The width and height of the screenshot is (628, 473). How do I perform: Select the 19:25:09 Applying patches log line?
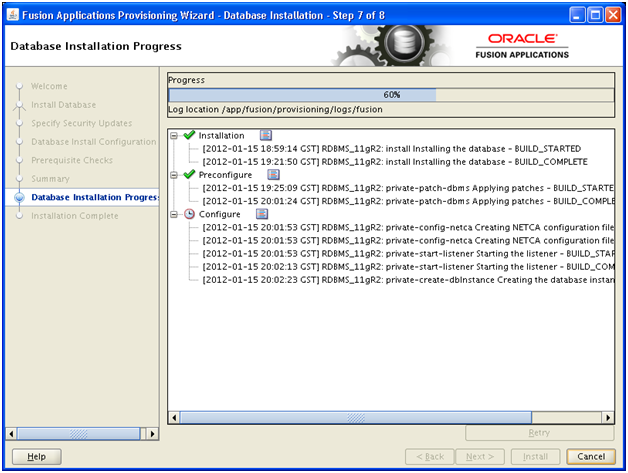(x=408, y=188)
